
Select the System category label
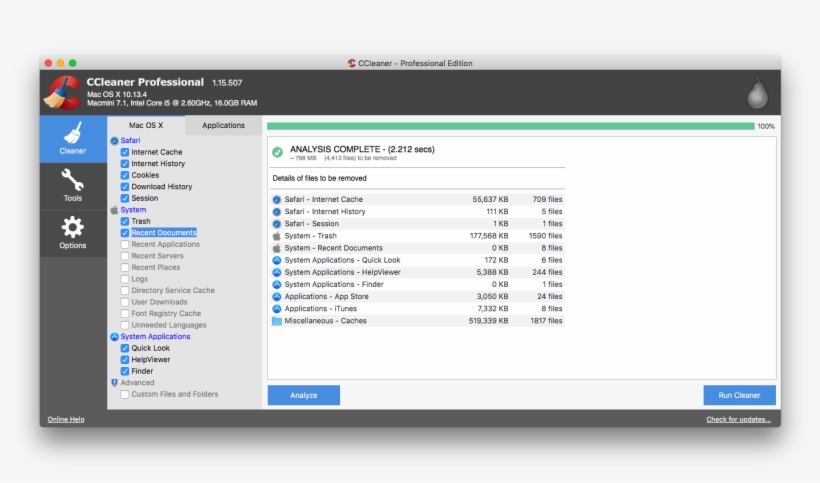[133, 210]
